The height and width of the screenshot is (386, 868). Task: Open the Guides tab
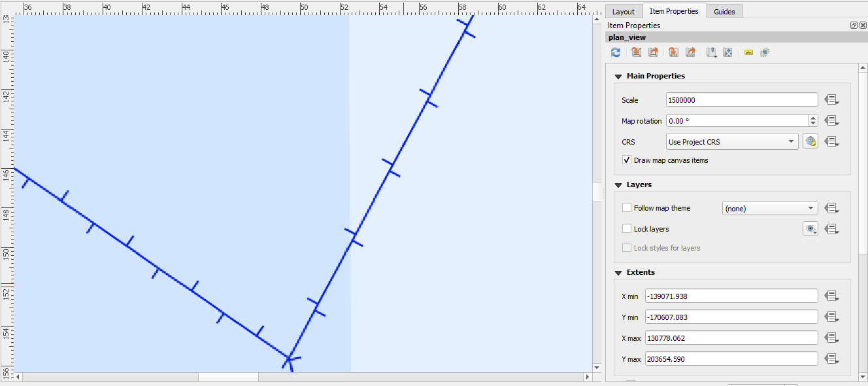tap(724, 11)
